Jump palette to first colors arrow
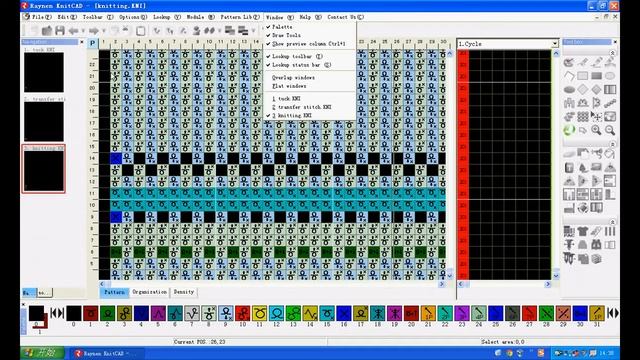The width and height of the screenshot is (640, 360). [57, 313]
